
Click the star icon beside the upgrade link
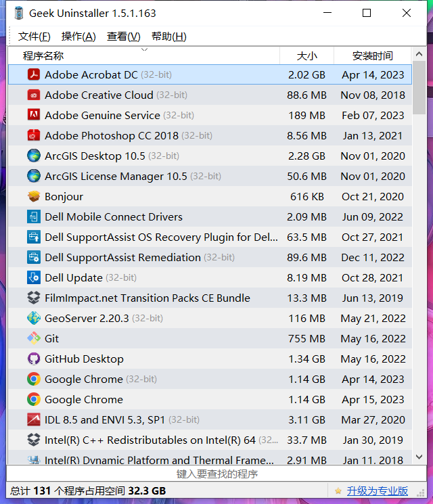(x=338, y=491)
